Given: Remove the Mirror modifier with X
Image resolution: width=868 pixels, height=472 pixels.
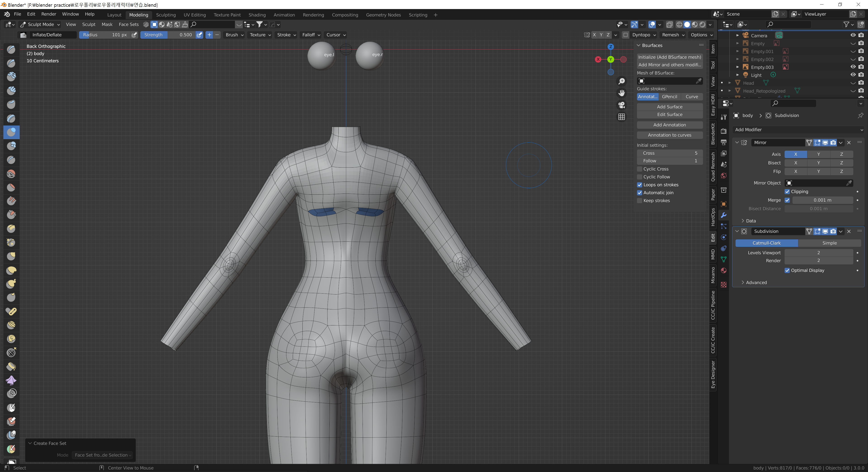Looking at the screenshot, I should pos(849,143).
